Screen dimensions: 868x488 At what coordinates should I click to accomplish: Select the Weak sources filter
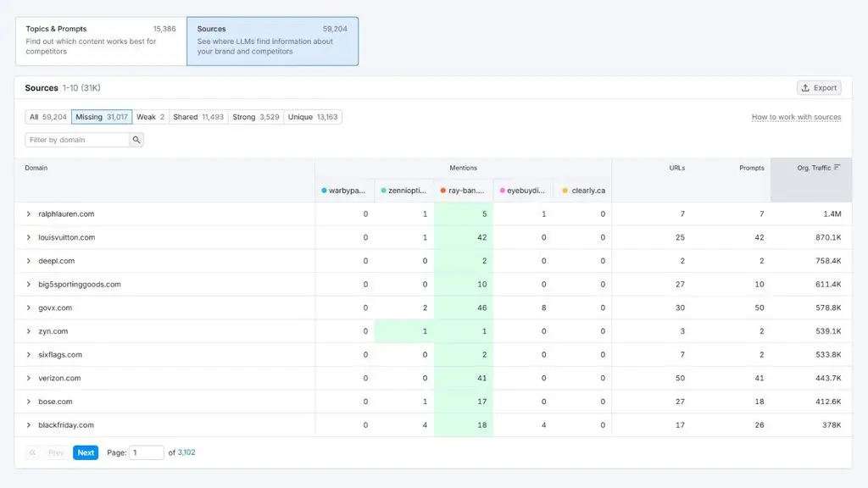point(151,117)
